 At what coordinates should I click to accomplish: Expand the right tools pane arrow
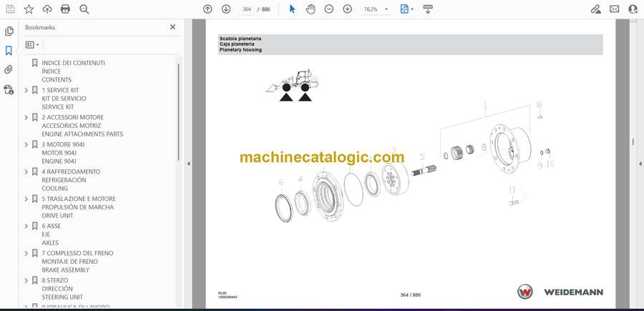640,164
